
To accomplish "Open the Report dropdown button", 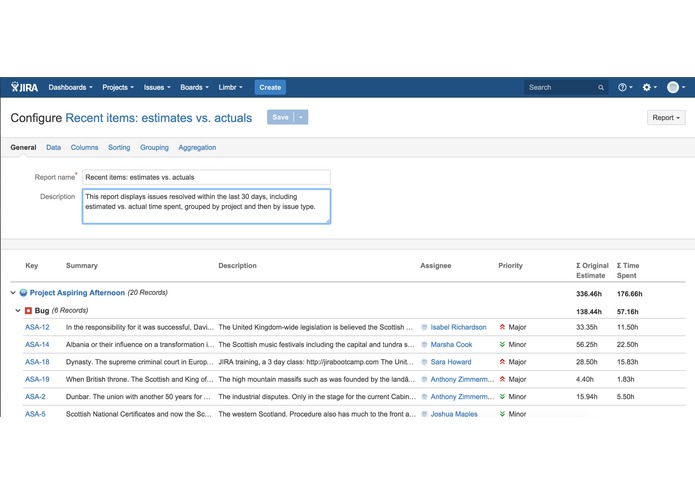I will point(666,117).
